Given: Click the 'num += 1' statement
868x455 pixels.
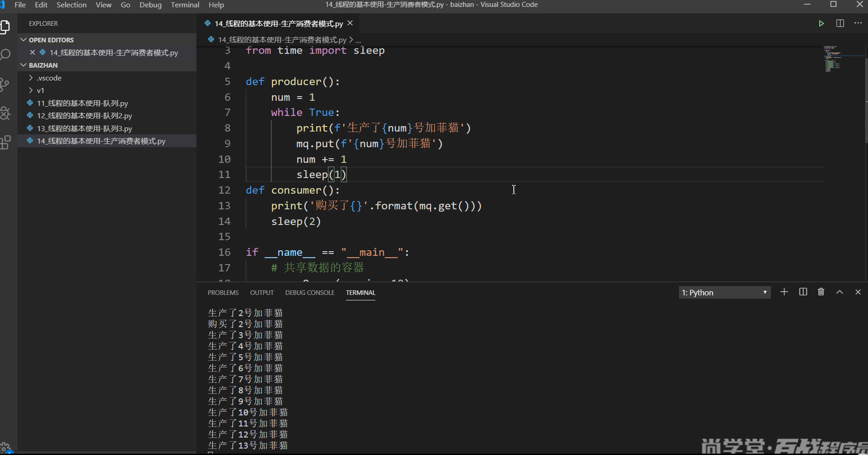Looking at the screenshot, I should coord(321,159).
